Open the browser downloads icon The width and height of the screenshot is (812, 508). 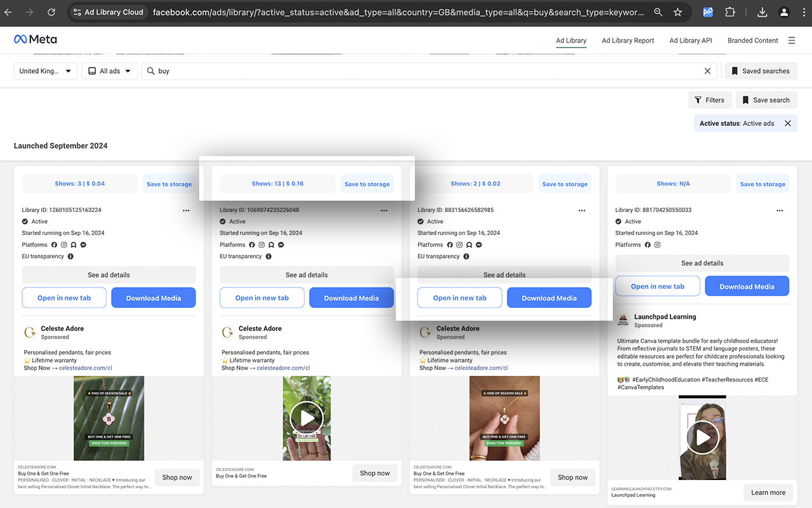(763, 12)
